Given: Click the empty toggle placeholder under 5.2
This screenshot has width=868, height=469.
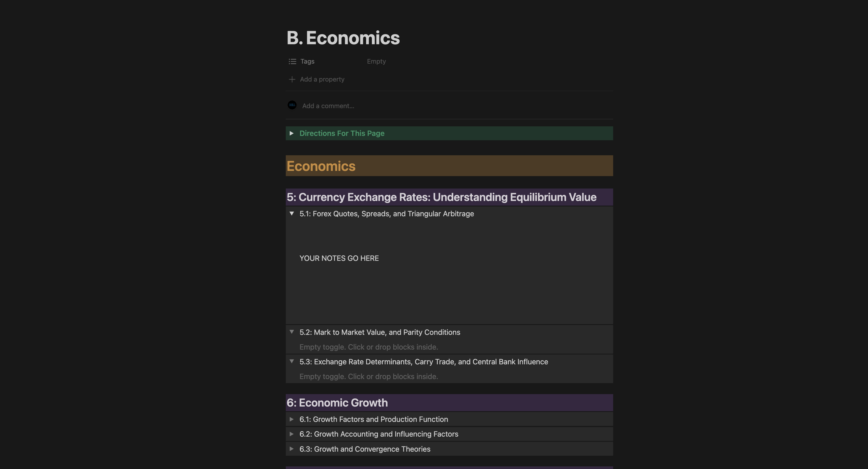Looking at the screenshot, I should pos(369,347).
